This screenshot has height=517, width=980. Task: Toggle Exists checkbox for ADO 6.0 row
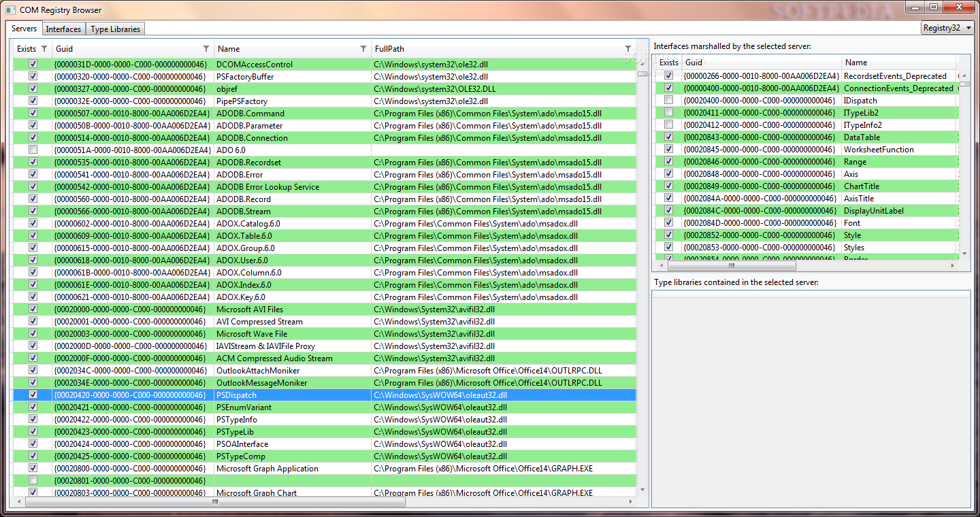coord(33,150)
